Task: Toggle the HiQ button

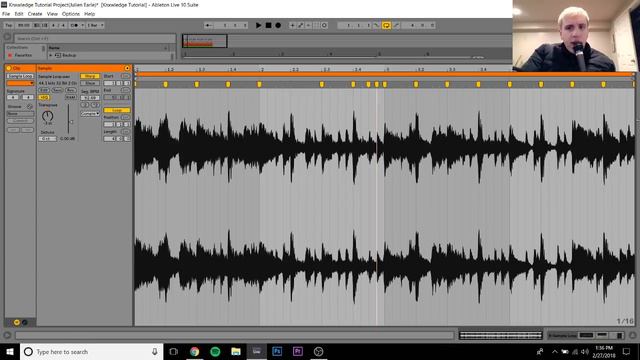Action: (x=44, y=97)
